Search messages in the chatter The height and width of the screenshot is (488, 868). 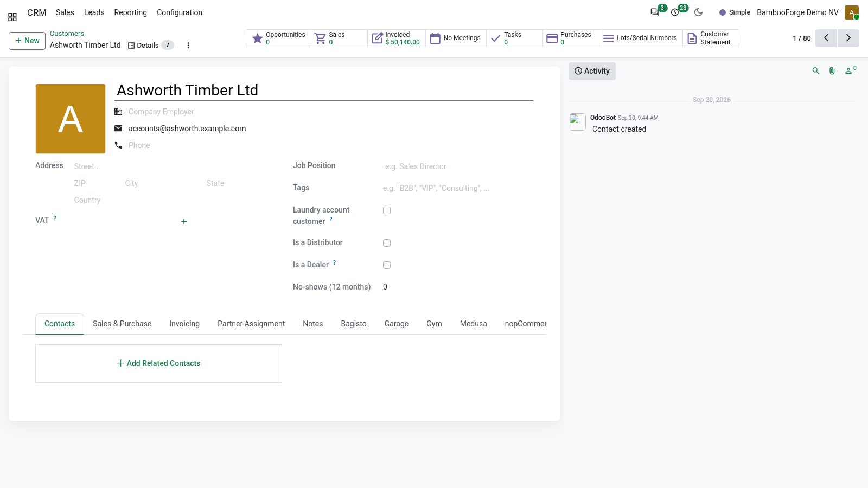click(815, 71)
